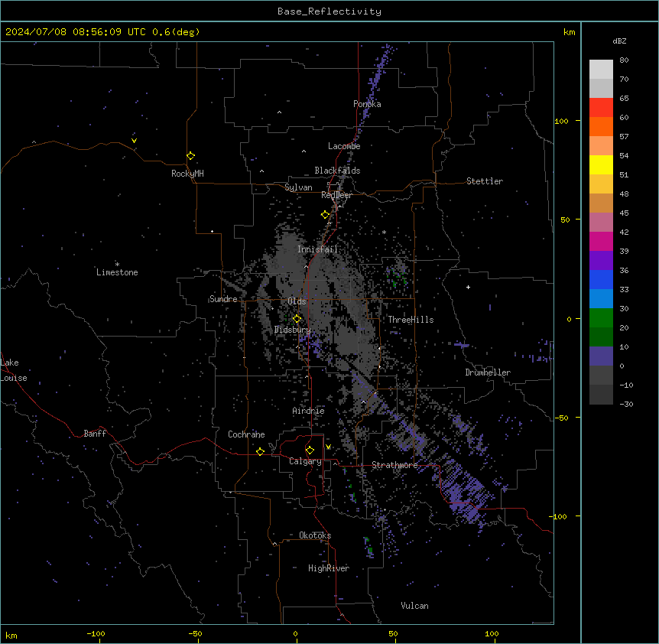Screen dimensions: 659x644
Task: Click the Ponoka city label
Action: click(367, 104)
